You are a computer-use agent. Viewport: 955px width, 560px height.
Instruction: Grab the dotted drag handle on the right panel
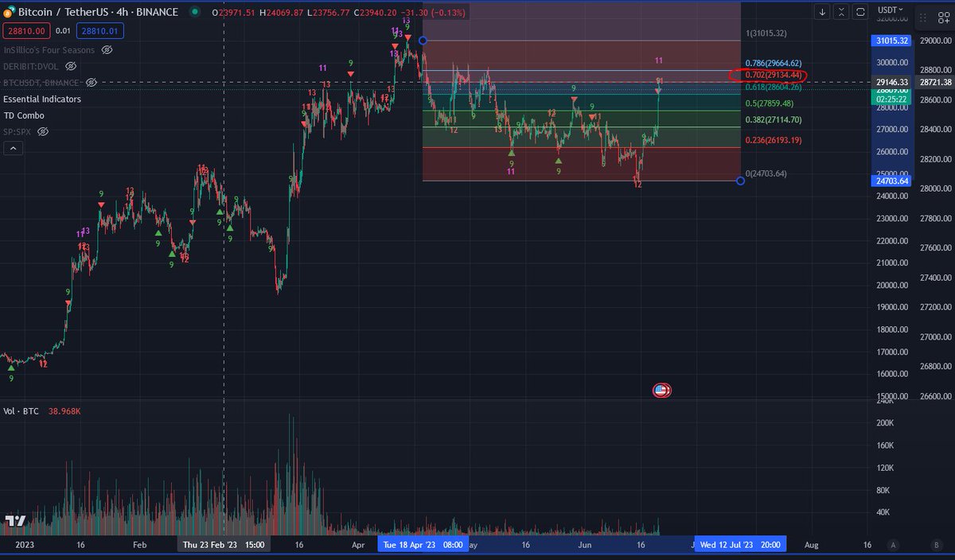[922, 17]
